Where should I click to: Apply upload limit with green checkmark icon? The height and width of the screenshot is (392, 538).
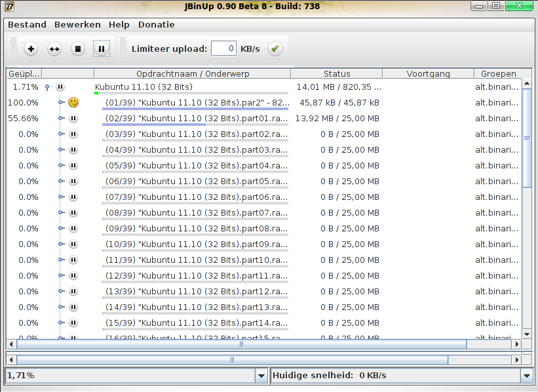coord(275,49)
